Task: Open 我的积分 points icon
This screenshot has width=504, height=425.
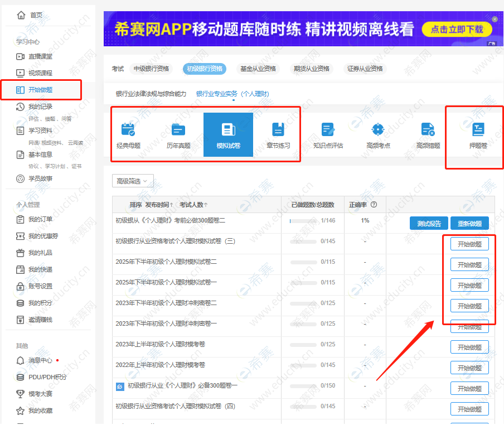Action: click(x=20, y=303)
